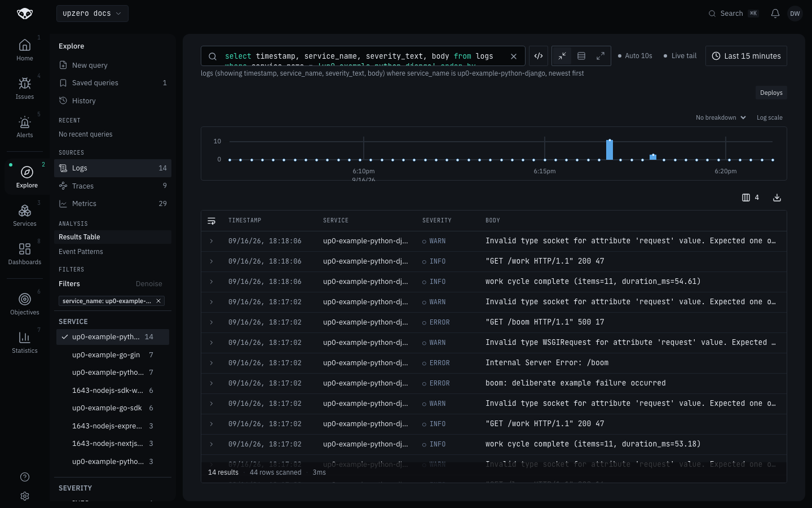Open the Search box in top bar
The image size is (812, 508).
point(734,14)
